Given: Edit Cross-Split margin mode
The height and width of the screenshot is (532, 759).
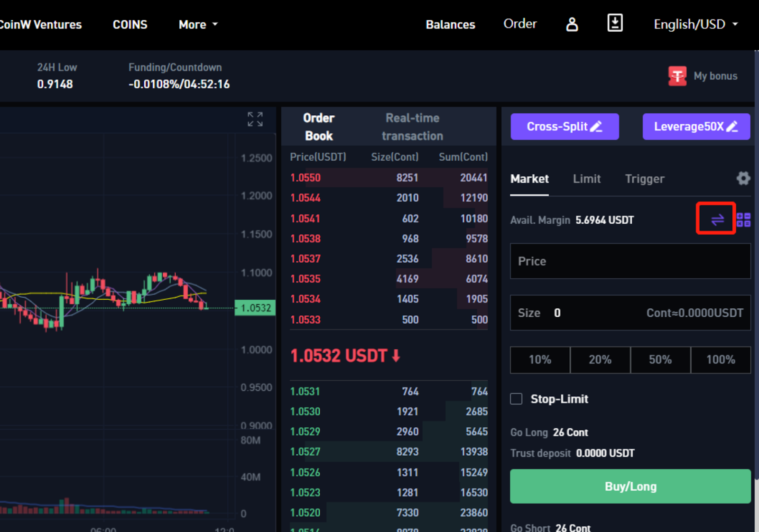Looking at the screenshot, I should pos(565,127).
